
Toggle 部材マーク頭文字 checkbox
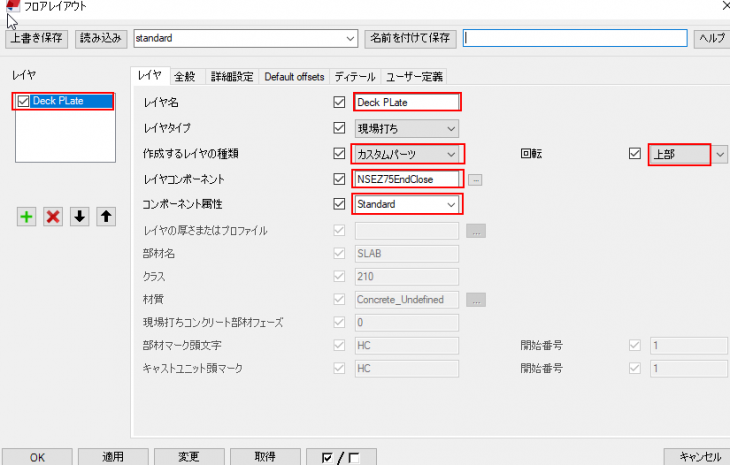pyautogui.click(x=339, y=345)
